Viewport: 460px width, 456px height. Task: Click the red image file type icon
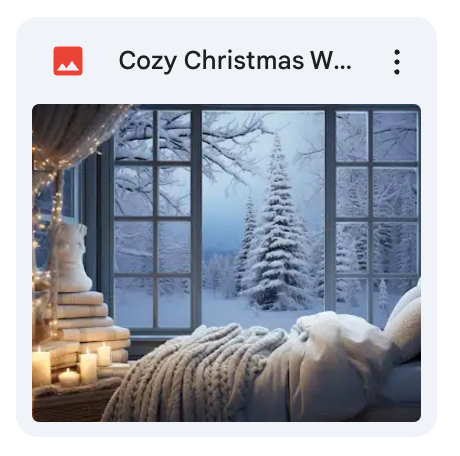[68, 61]
